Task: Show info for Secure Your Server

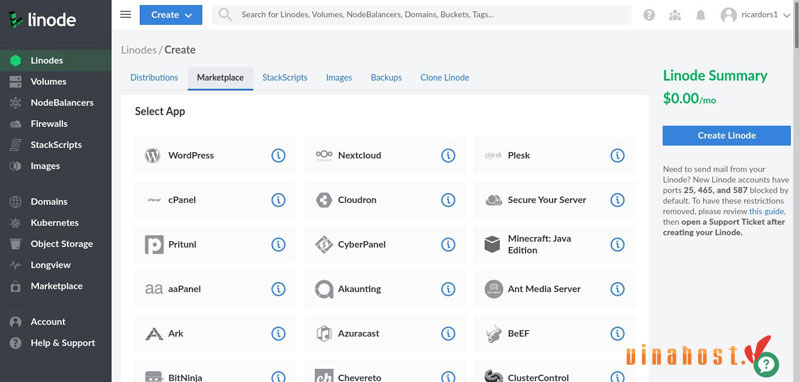Action: (x=617, y=200)
